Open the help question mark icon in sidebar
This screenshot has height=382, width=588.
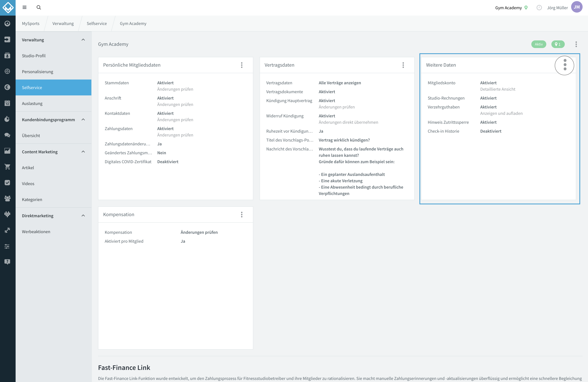coord(7,262)
